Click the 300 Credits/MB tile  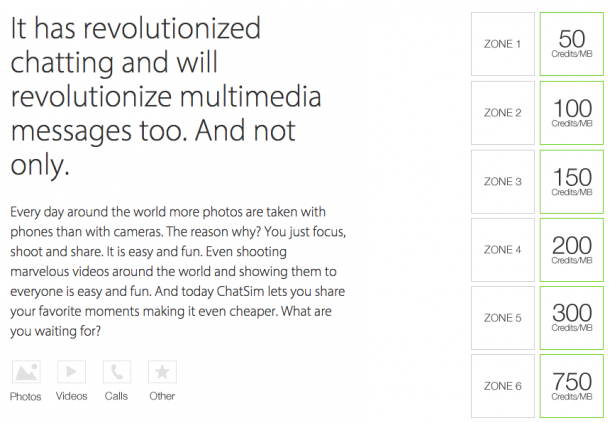point(572,319)
